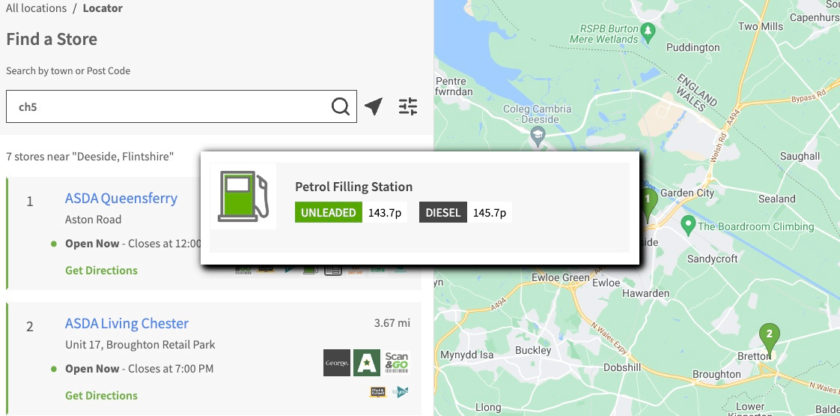This screenshot has height=416, width=840.
Task: Click the small teal arrow service icon
Action: coord(402,392)
